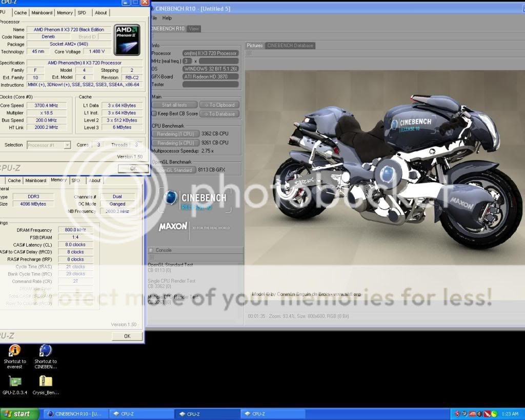
Task: Open the About tab in the CPU-Z processor window
Action: (x=101, y=13)
